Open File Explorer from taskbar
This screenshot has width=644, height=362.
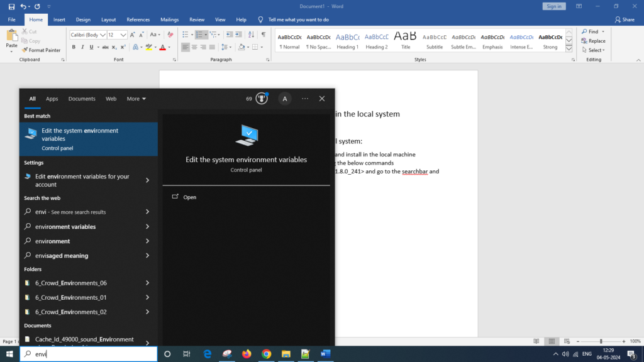[x=286, y=354]
